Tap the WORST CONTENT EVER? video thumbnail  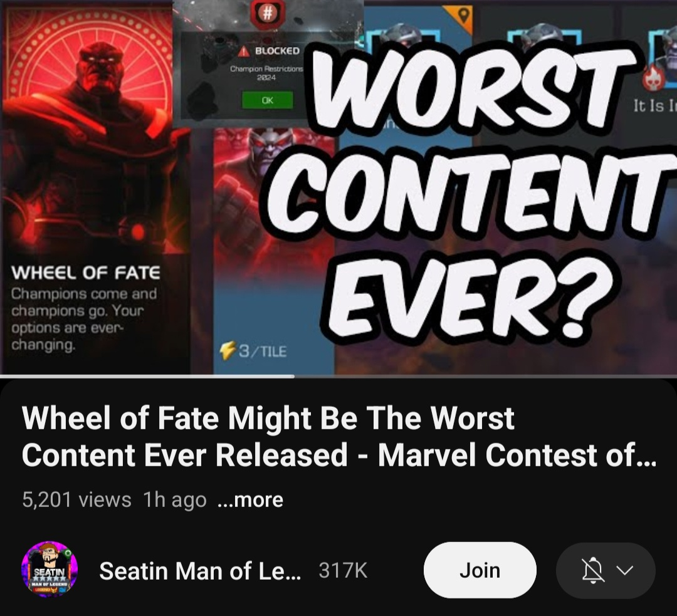click(x=338, y=187)
